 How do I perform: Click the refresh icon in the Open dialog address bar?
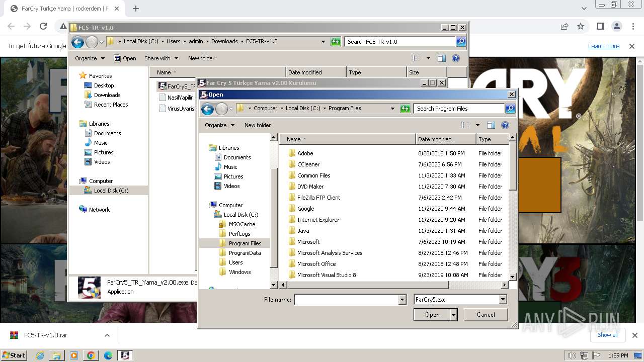click(x=405, y=109)
